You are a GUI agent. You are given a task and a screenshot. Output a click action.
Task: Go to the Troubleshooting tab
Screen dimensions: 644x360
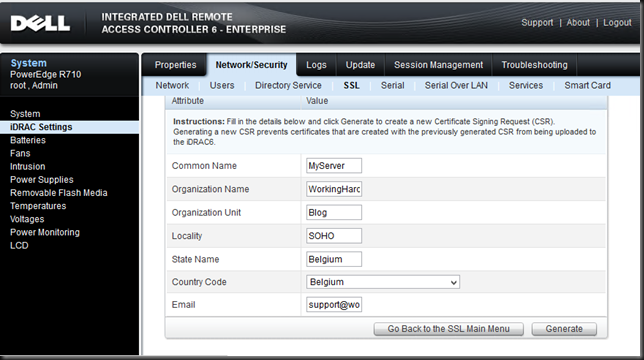point(534,65)
